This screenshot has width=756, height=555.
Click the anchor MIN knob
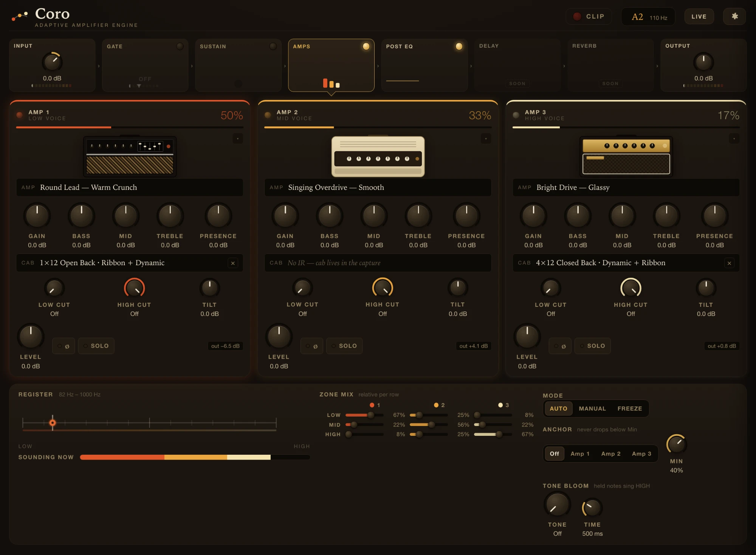coord(676,445)
